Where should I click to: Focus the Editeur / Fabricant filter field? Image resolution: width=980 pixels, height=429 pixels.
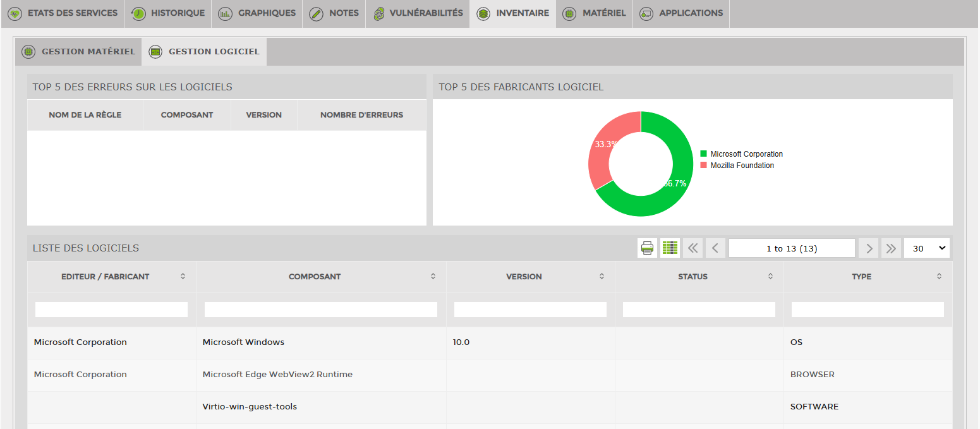coord(111,310)
